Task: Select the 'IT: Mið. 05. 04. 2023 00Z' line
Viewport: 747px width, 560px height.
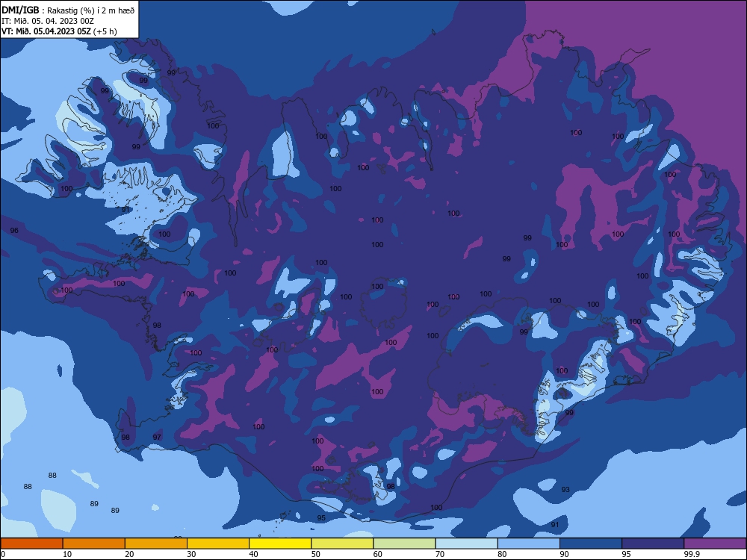Action: tap(48, 21)
